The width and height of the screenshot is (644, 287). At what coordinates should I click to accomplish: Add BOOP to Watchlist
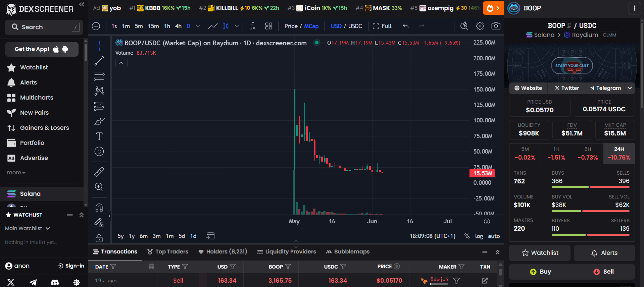[x=540, y=253]
